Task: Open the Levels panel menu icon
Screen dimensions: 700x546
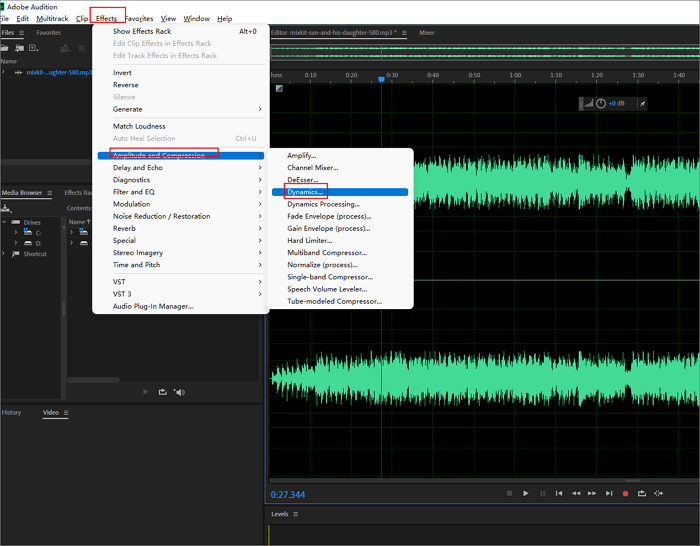Action: pyautogui.click(x=296, y=514)
